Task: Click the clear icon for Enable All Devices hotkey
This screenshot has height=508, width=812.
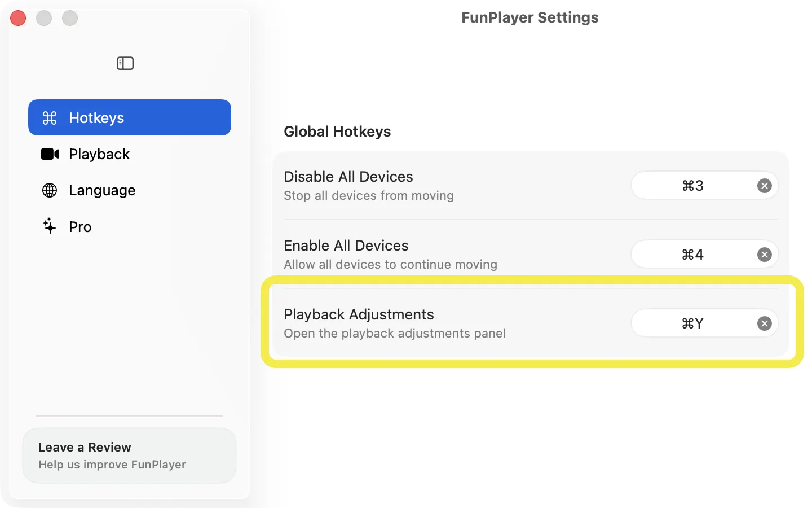Action: (765, 254)
